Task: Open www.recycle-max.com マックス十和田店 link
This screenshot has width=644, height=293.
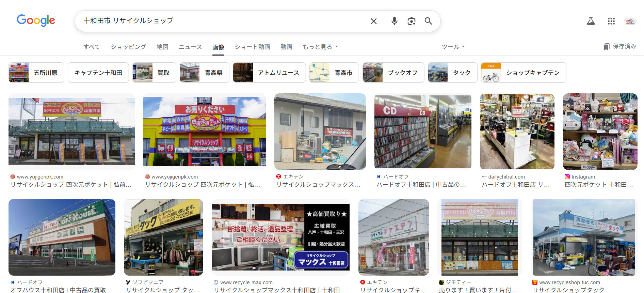Action: point(280,290)
